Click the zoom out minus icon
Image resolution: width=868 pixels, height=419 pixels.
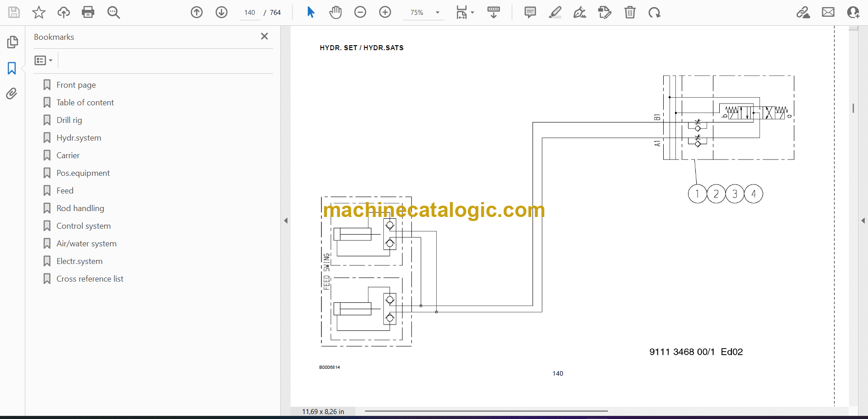click(x=360, y=12)
